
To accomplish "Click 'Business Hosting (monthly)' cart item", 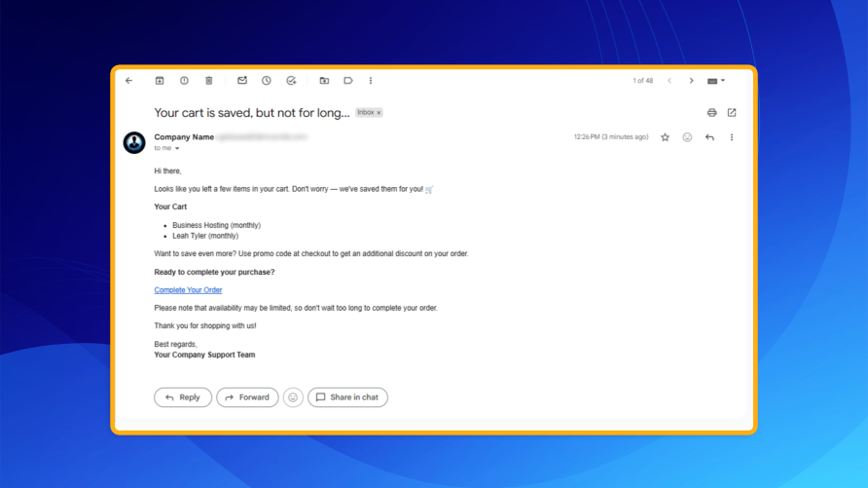I will click(216, 225).
